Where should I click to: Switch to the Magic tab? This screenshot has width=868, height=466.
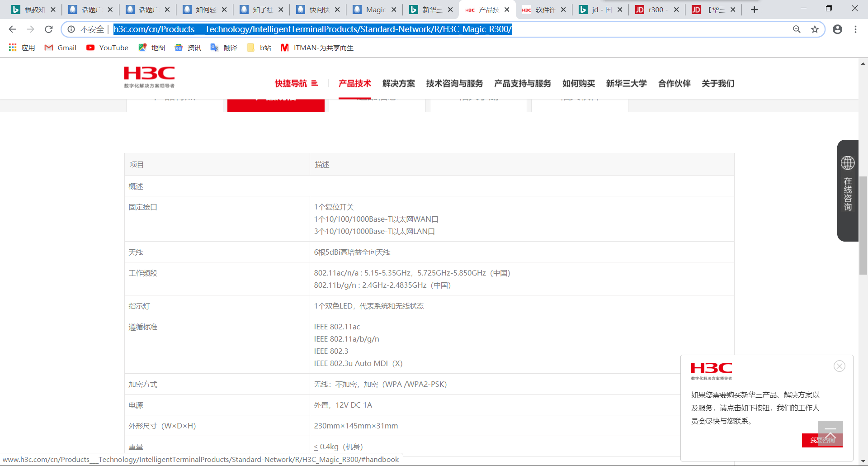(x=375, y=10)
